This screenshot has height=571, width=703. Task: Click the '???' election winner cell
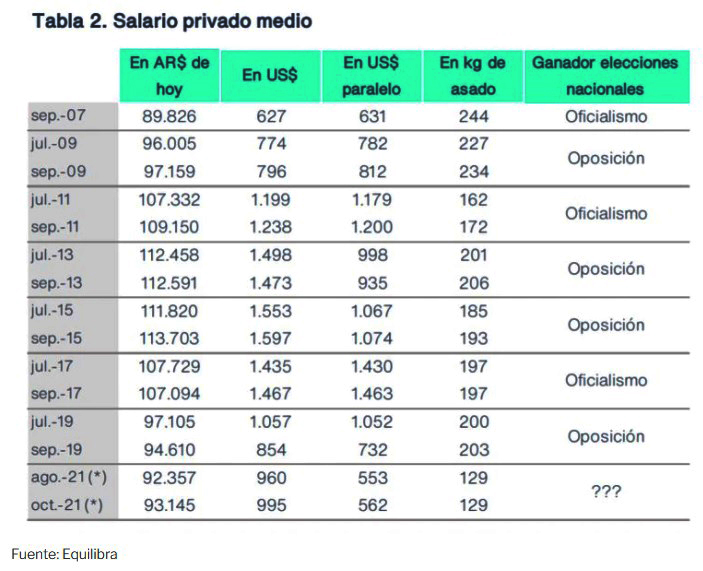605,492
